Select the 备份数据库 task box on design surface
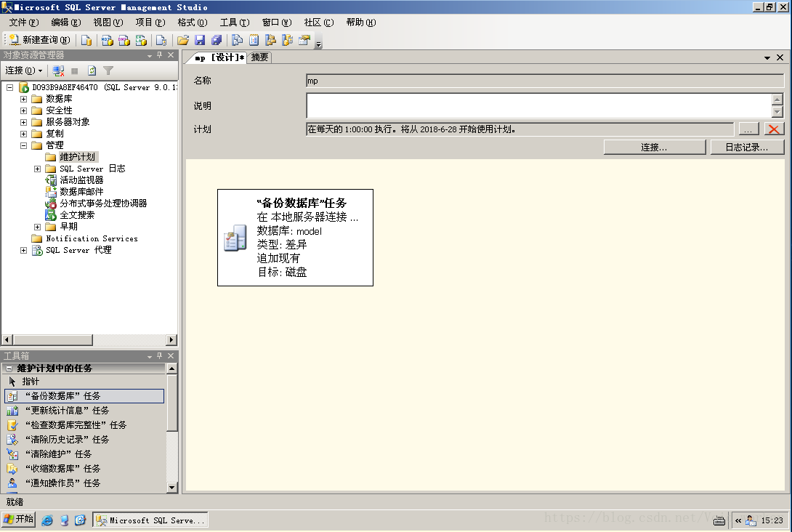792x532 pixels. click(x=295, y=238)
